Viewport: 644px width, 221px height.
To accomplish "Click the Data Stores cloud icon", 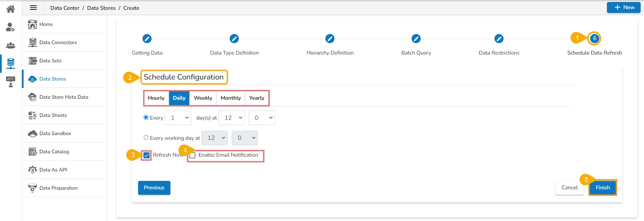I will tap(32, 79).
